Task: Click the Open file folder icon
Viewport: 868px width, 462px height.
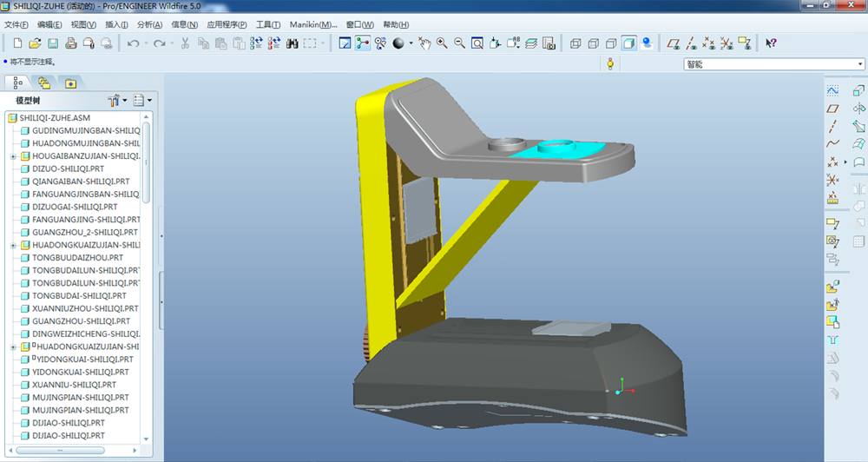Action: (35, 43)
